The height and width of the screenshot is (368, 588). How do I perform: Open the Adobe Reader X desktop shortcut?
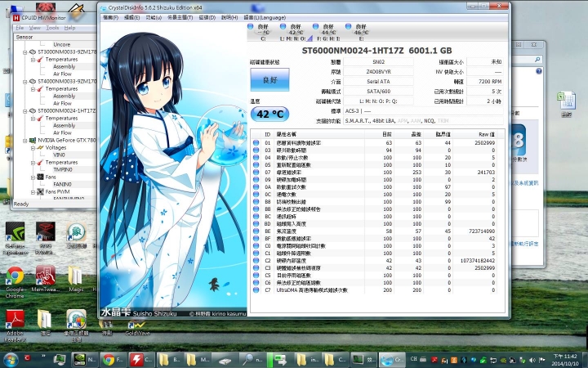pos(15,325)
